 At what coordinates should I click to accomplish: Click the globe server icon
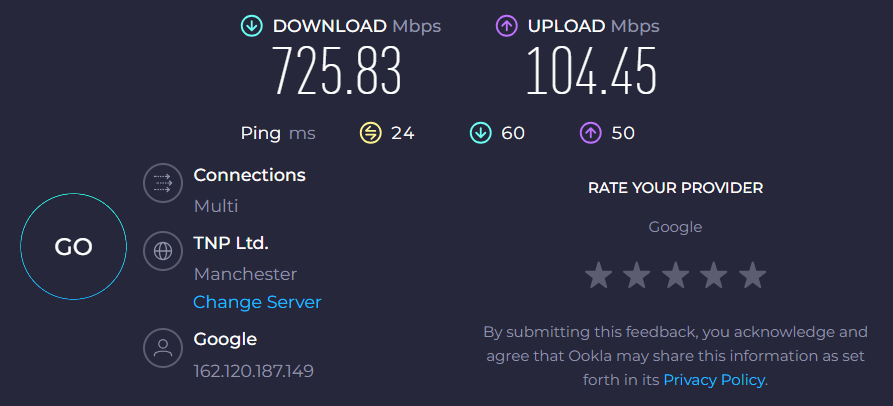tap(159, 251)
